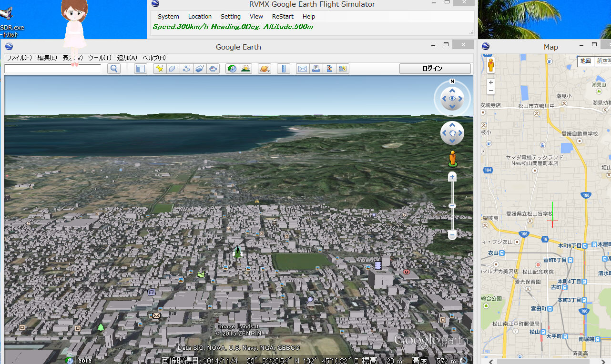The height and width of the screenshot is (364, 611).
Task: Toggle the historical imagery clock button
Action: [232, 69]
